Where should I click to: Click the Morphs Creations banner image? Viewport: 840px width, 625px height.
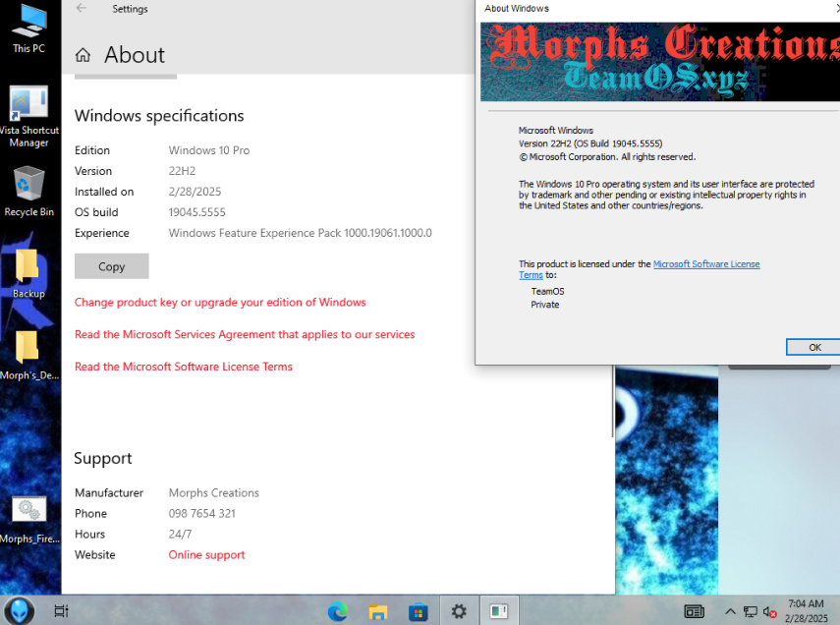click(x=660, y=62)
